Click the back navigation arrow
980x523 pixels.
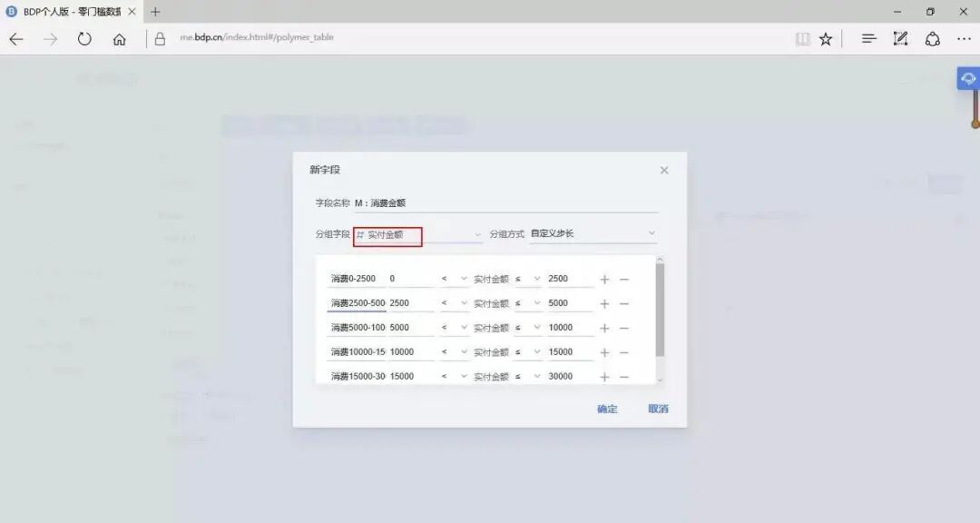pos(15,38)
